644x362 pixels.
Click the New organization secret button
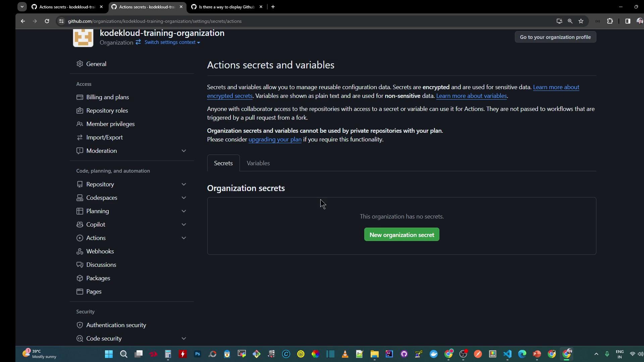click(401, 235)
